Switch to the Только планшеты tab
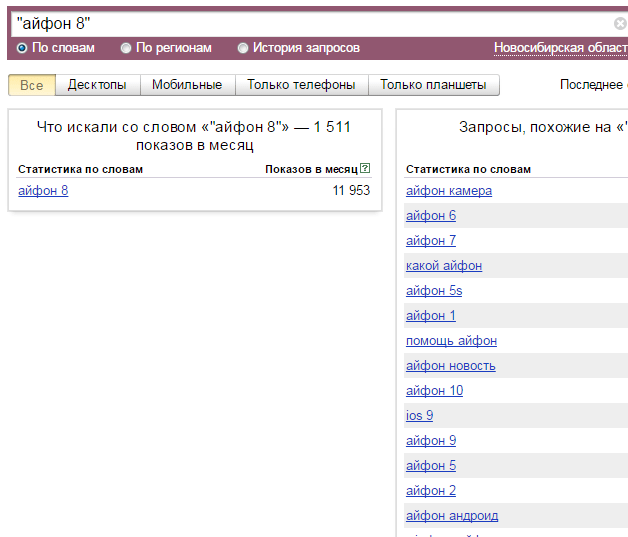628x537 pixels. coord(433,85)
